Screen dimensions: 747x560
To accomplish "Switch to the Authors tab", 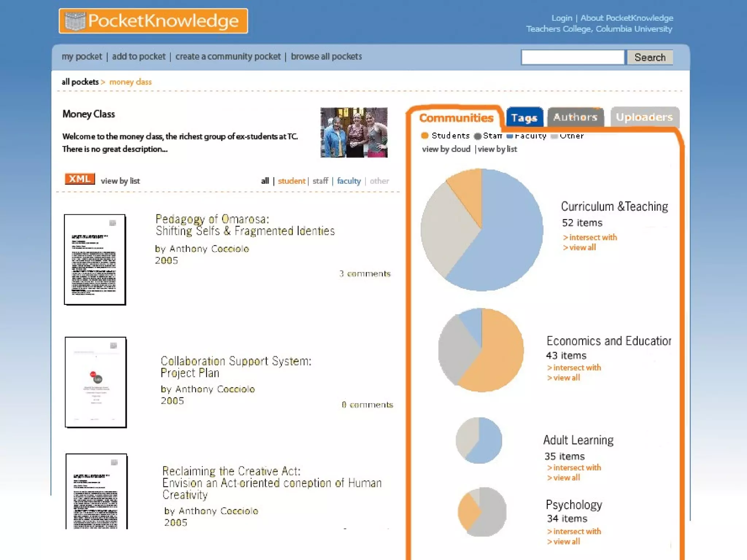I will [575, 117].
